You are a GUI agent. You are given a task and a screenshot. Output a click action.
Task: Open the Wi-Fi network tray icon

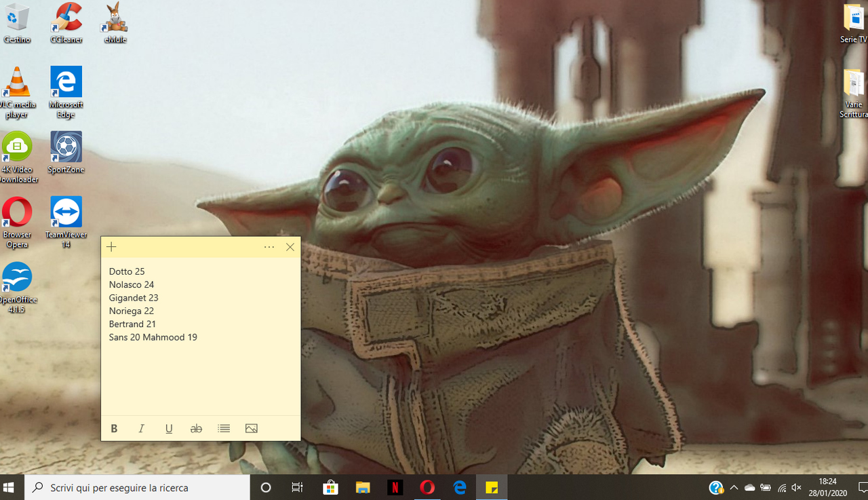[x=781, y=488]
